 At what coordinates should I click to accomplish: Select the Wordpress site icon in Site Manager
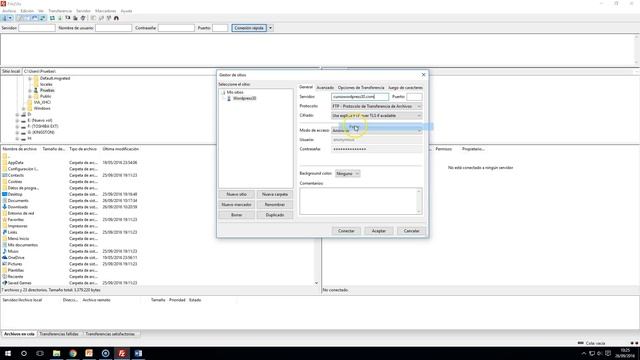coord(229,98)
